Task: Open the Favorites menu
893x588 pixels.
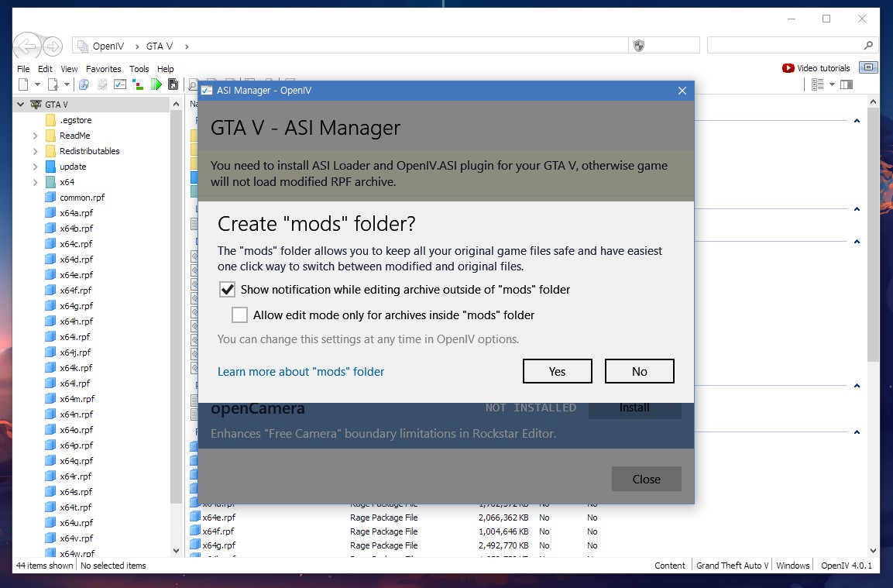Action: click(104, 69)
